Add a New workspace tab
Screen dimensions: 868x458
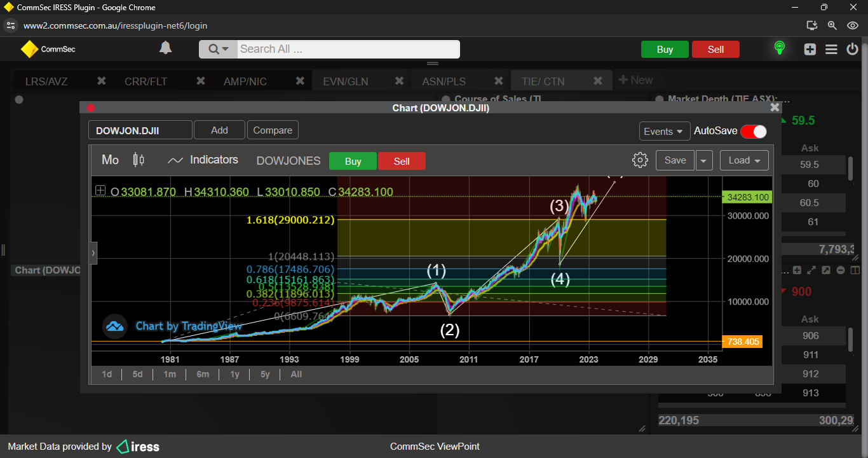click(x=635, y=80)
